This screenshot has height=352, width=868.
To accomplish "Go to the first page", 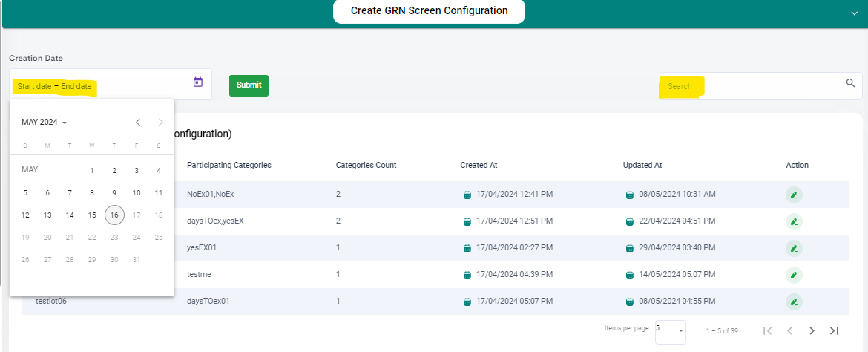I will [x=767, y=331].
